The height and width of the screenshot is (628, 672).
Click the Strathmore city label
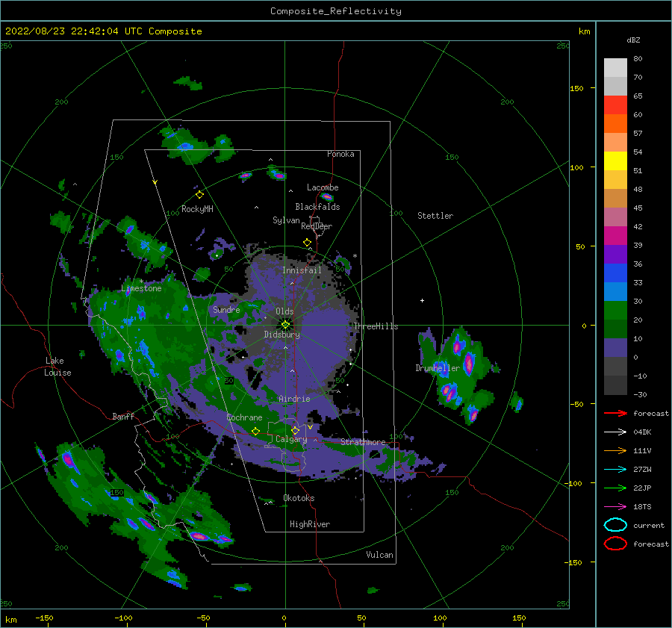pyautogui.click(x=363, y=442)
